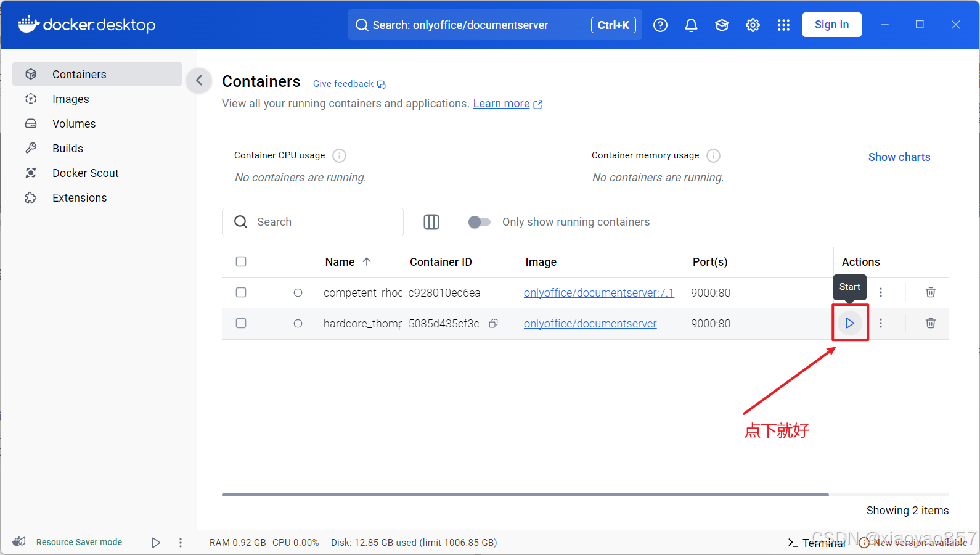Click the Resource Saver mode whale icon
The image size is (980, 555).
tap(19, 541)
